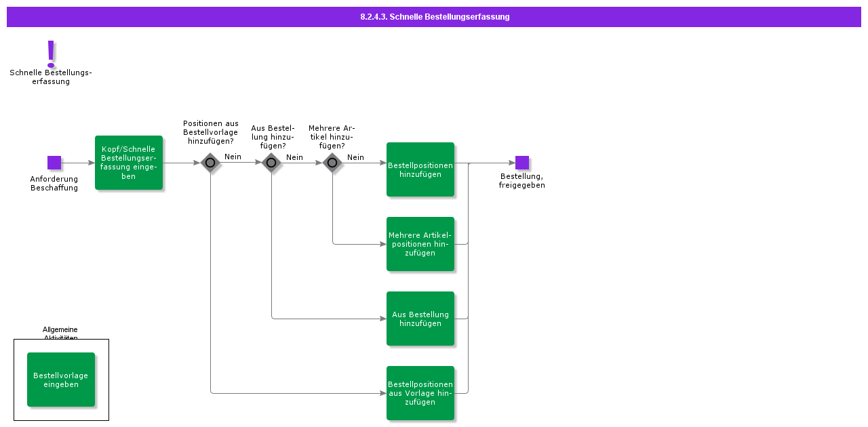Click the 'Positionen aus Bestellvorlage hinzufügen?' gateway diamond
Image resolution: width=868 pixels, height=427 pixels.
pyautogui.click(x=210, y=163)
